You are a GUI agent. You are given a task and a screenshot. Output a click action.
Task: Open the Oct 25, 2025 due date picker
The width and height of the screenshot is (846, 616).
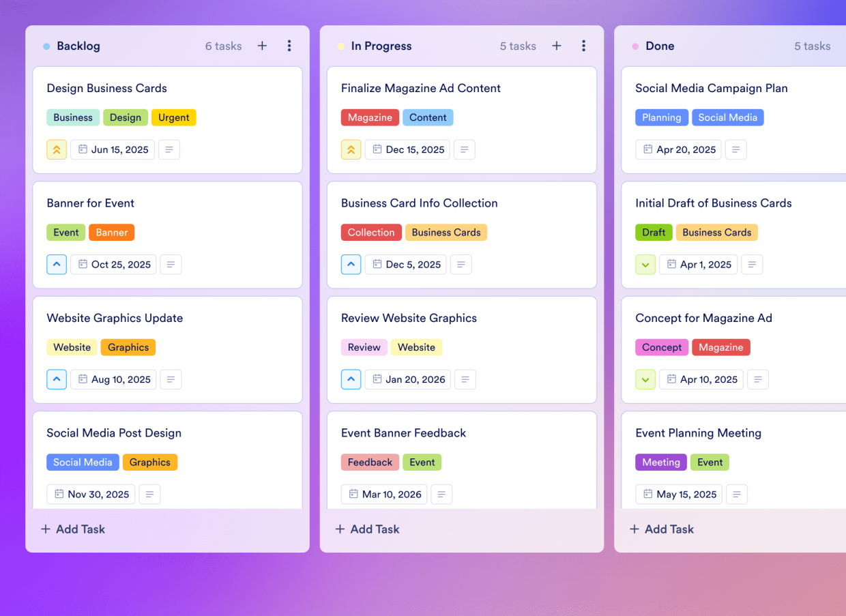pos(114,264)
